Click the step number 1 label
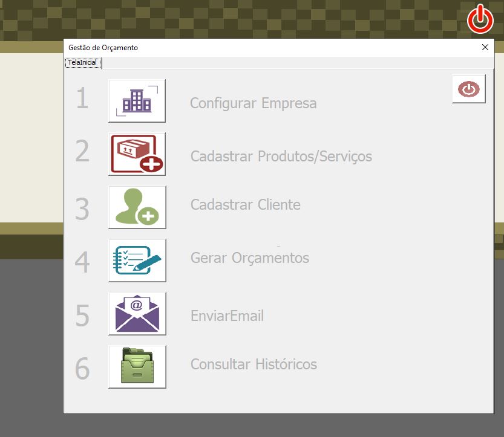The height and width of the screenshot is (437, 504). pos(82,99)
